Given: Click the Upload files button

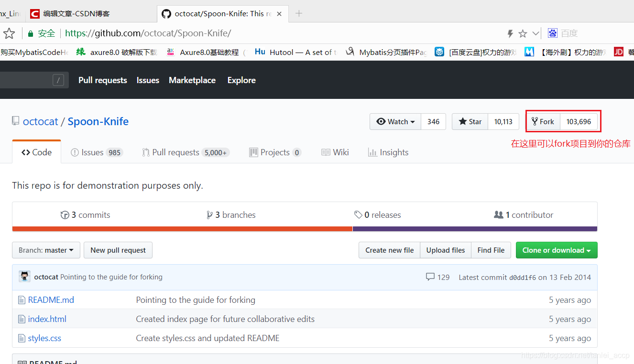Looking at the screenshot, I should coord(446,250).
